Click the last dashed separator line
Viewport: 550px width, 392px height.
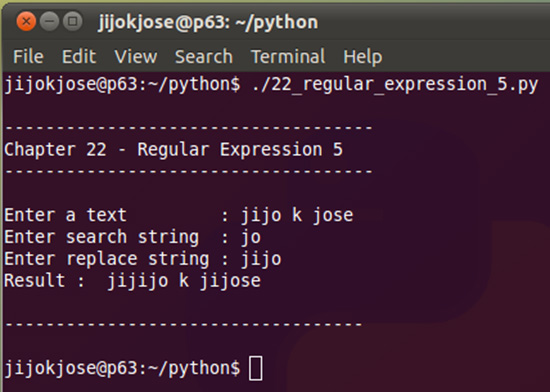click(x=184, y=324)
